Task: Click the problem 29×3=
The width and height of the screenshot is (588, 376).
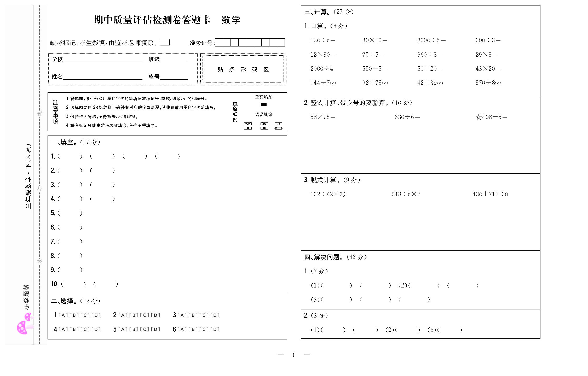Action: (486, 55)
